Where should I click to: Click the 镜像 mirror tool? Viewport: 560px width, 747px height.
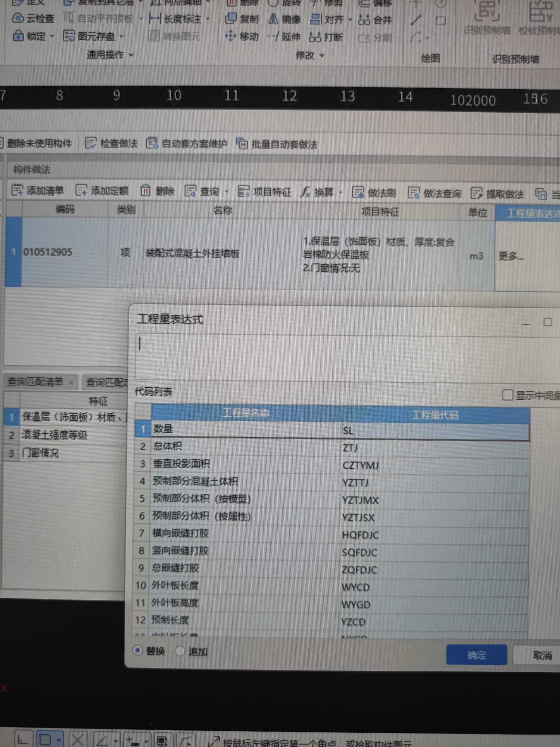[x=284, y=19]
